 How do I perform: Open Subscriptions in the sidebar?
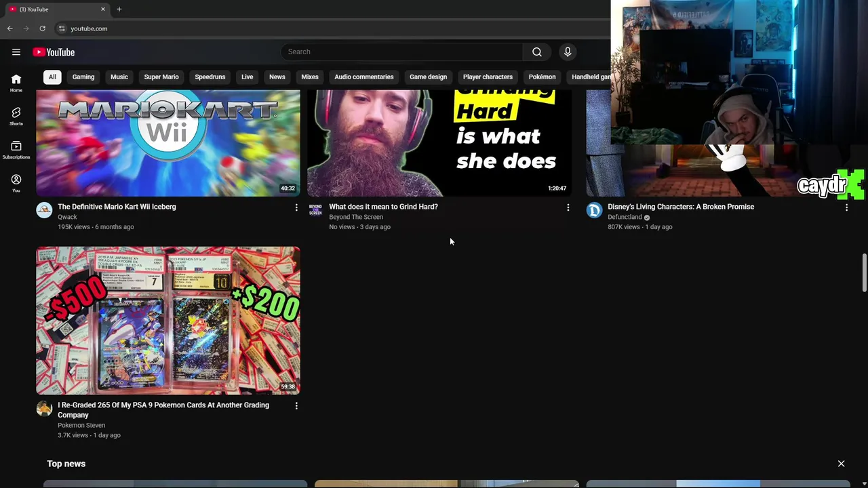[x=16, y=150]
